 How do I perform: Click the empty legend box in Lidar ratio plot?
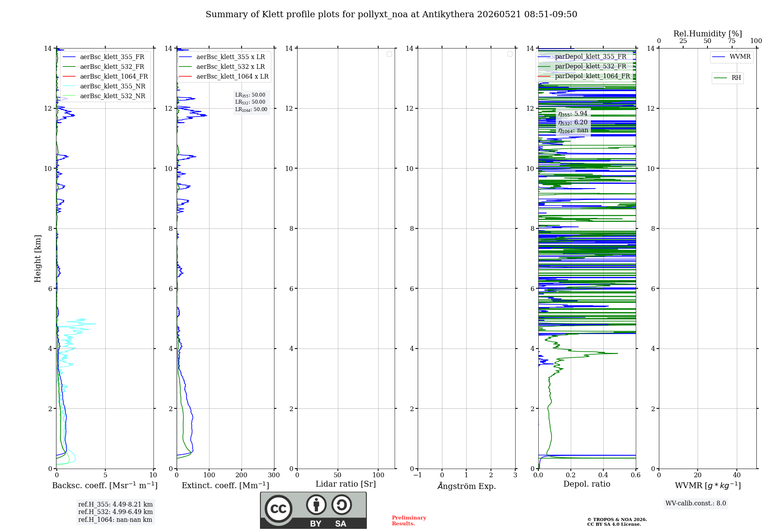coord(389,54)
